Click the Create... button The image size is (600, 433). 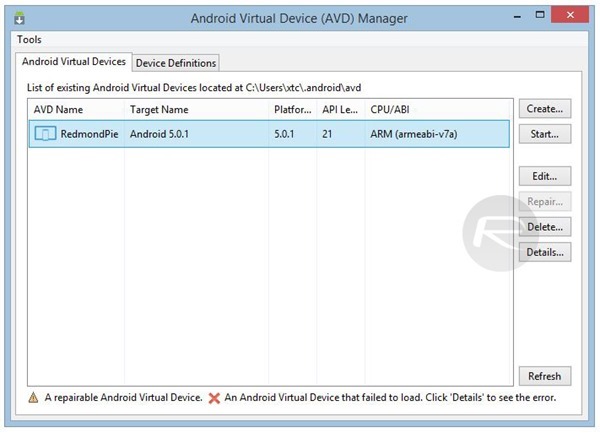pyautogui.click(x=545, y=109)
